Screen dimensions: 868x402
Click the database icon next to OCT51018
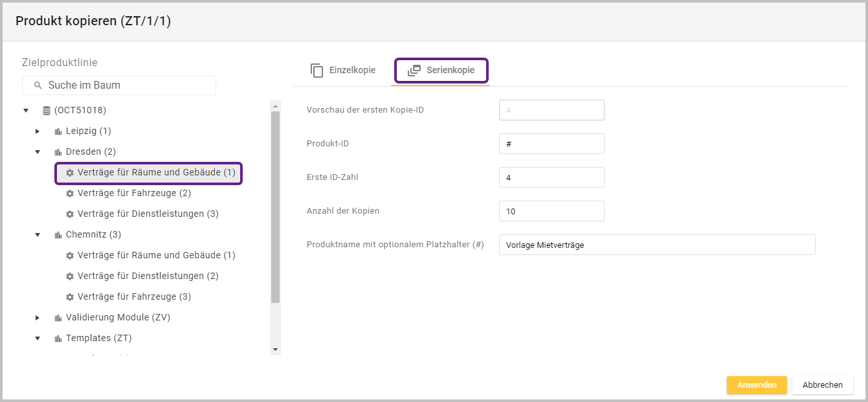(x=47, y=111)
